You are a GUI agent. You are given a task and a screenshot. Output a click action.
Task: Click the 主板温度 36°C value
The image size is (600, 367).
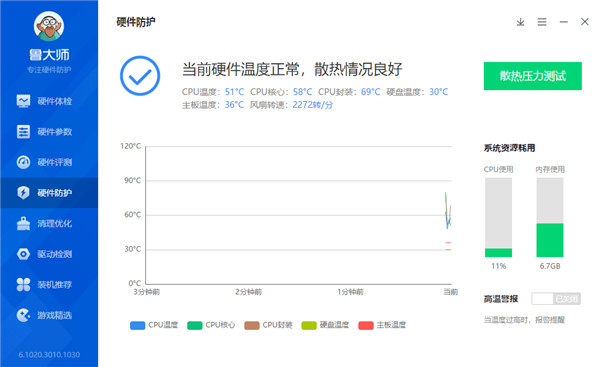click(x=234, y=105)
